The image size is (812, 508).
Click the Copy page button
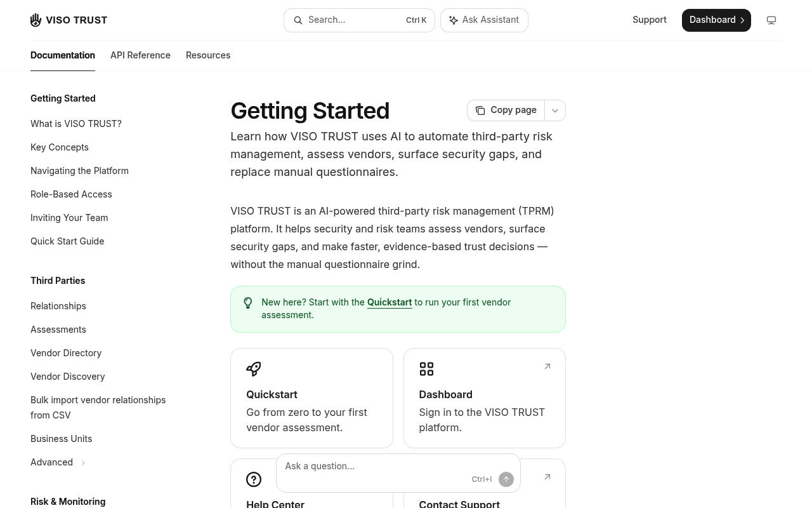click(506, 110)
